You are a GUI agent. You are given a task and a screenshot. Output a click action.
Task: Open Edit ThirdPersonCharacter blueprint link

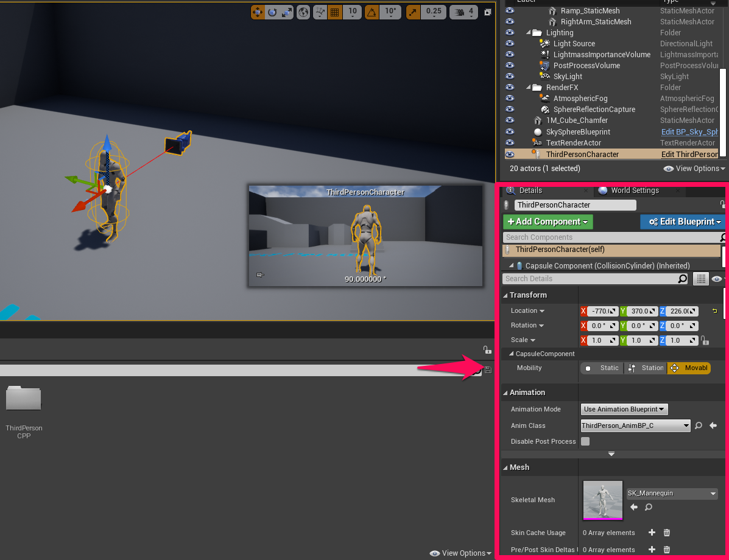(x=689, y=154)
